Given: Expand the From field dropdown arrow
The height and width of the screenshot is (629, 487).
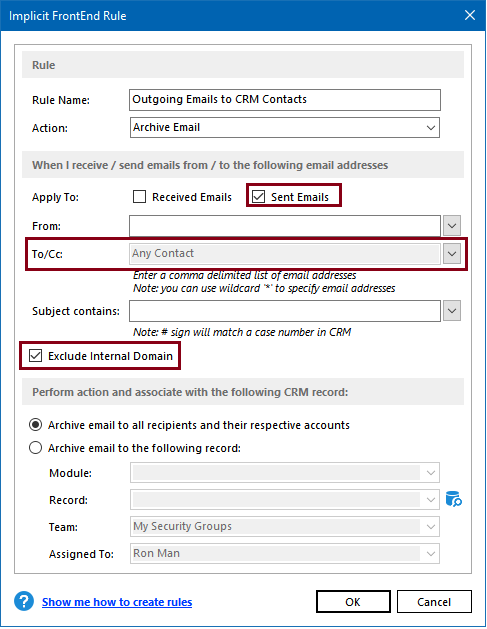Looking at the screenshot, I should (452, 226).
